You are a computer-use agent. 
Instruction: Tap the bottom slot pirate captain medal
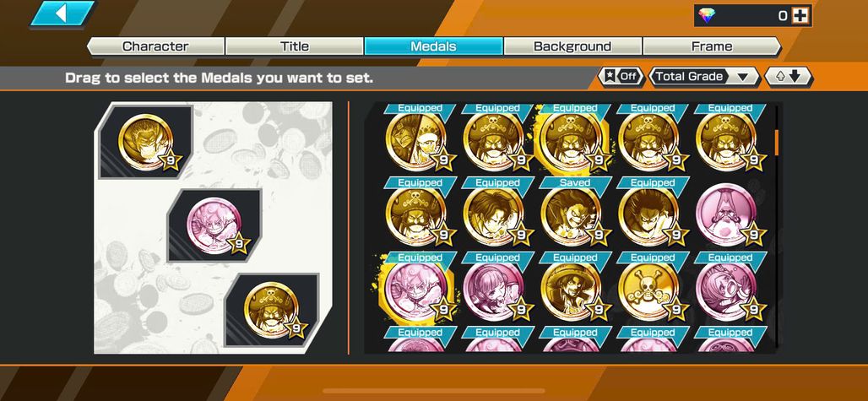click(271, 310)
